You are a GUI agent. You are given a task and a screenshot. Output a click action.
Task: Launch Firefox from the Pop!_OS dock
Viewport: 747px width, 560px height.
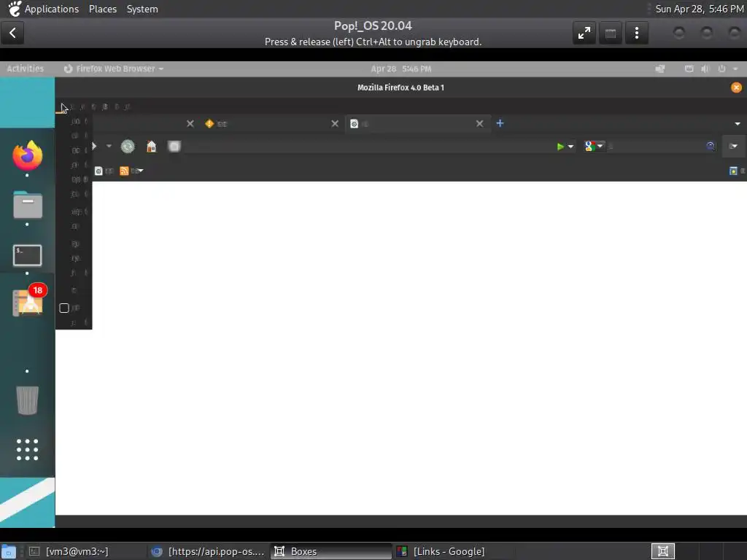(x=27, y=156)
